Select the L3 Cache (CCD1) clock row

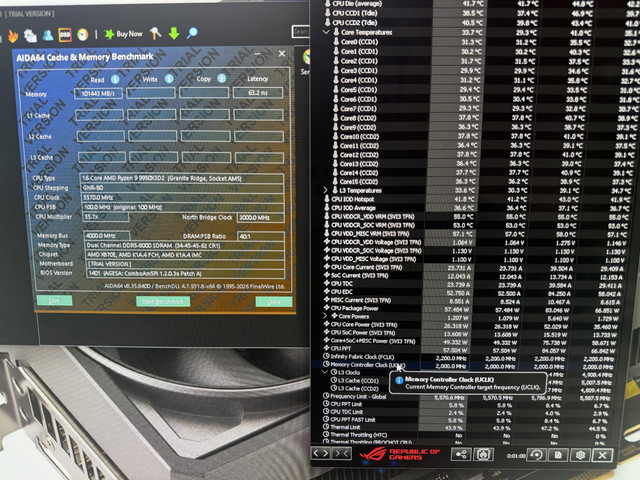pyautogui.click(x=473, y=380)
